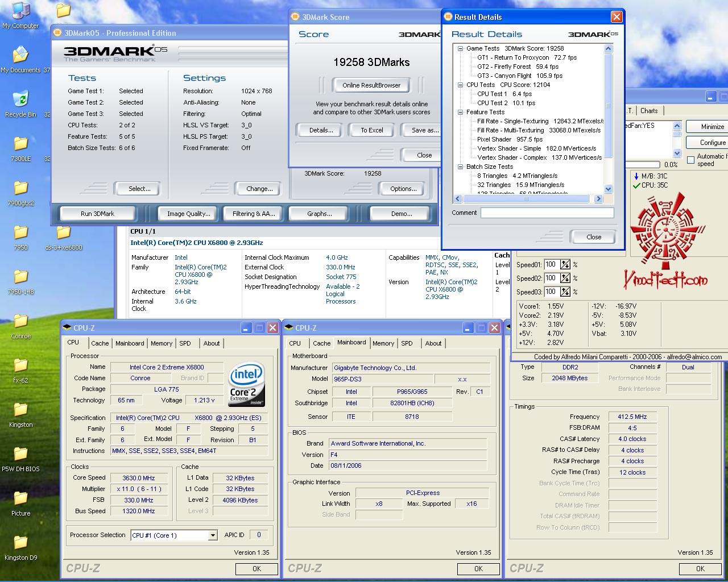This screenshot has height=582, width=728.
Task: Click title bar icon of CPU-Z processor window
Action: 67,327
